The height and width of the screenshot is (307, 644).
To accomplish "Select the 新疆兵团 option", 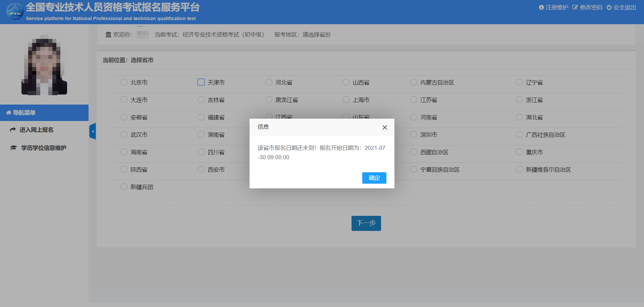I will coord(123,187).
